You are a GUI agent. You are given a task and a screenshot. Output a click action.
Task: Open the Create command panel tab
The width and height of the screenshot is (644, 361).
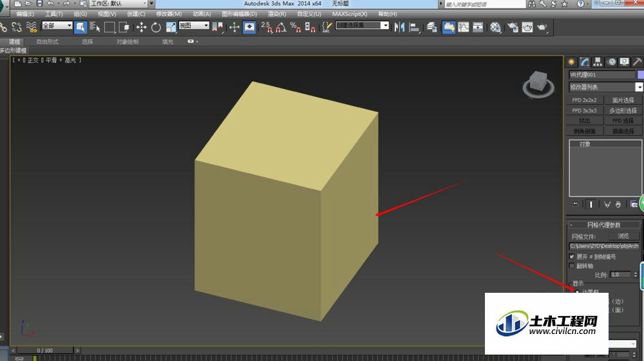(571, 62)
